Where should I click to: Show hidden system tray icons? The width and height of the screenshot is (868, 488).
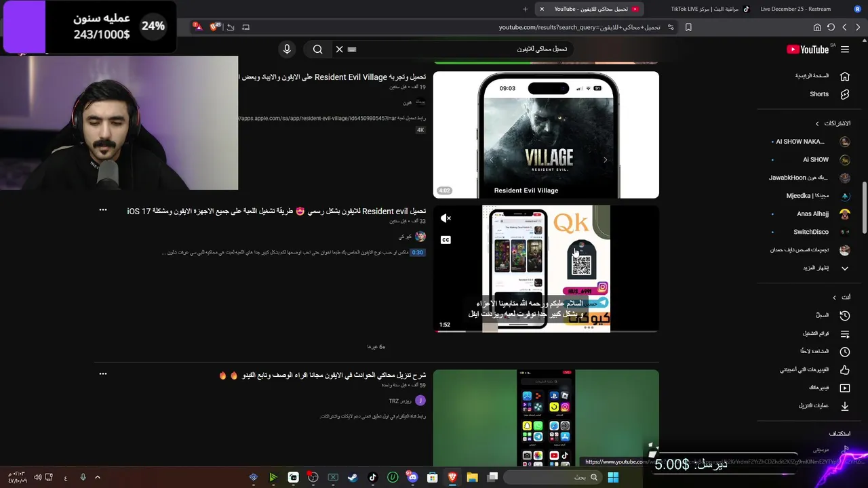pos(97,477)
